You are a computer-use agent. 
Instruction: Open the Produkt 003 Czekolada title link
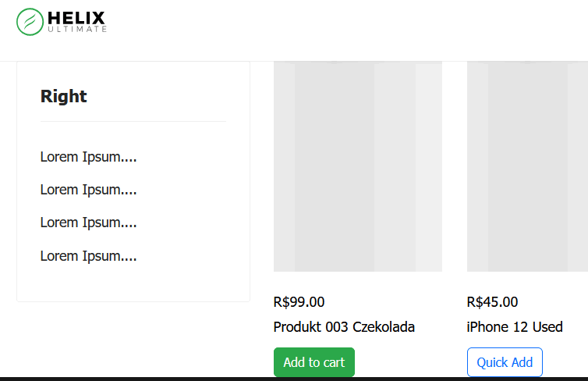[x=344, y=327]
